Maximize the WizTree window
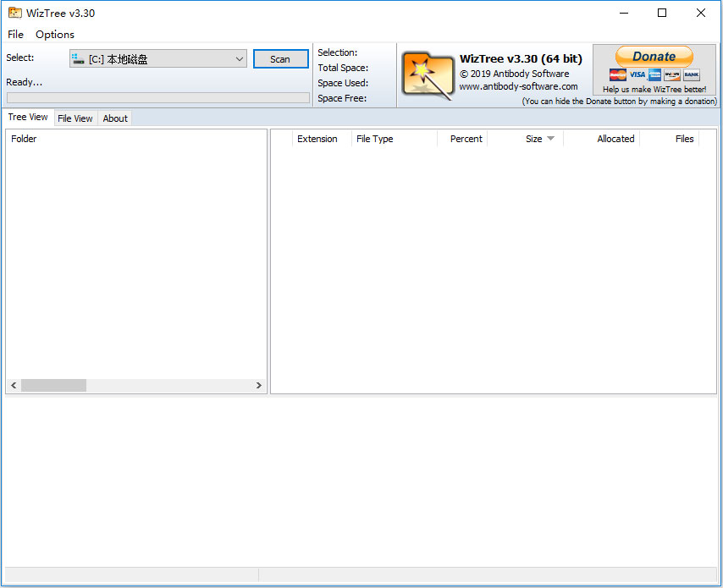Viewport: 723px width, 588px height. (662, 13)
